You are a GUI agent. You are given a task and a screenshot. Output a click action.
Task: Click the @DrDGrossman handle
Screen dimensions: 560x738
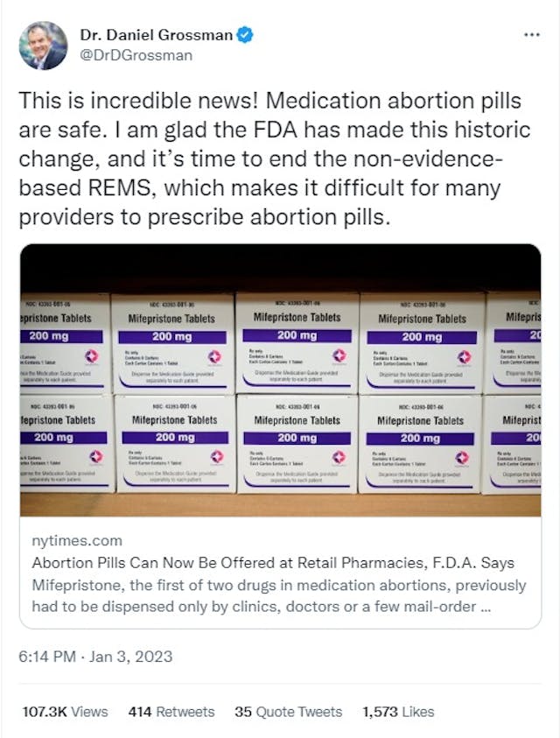pyautogui.click(x=136, y=55)
